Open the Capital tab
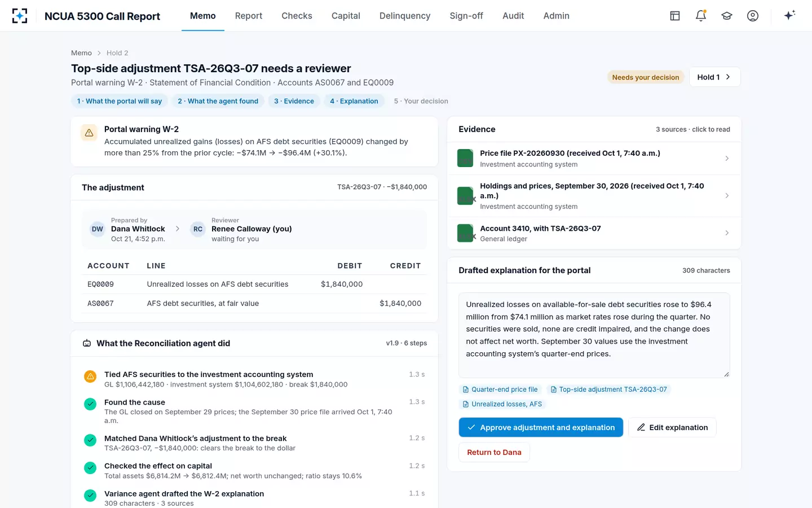 (x=346, y=16)
